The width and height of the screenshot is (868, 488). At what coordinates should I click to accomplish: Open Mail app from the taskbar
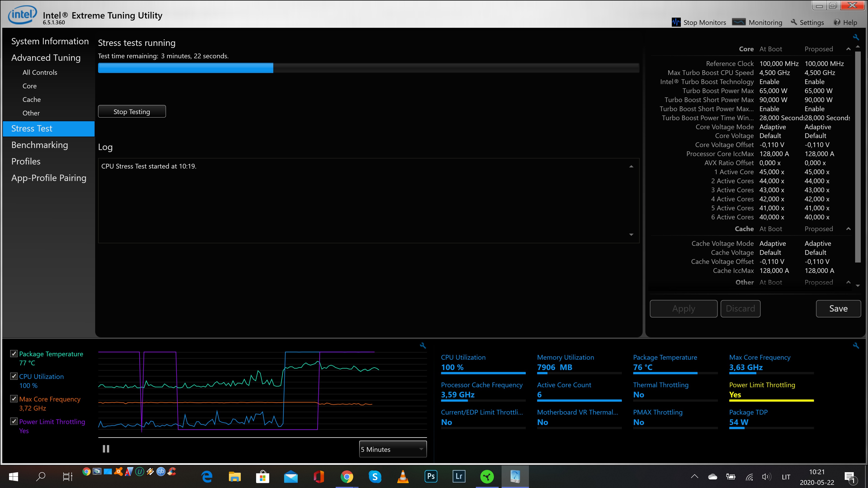(291, 477)
